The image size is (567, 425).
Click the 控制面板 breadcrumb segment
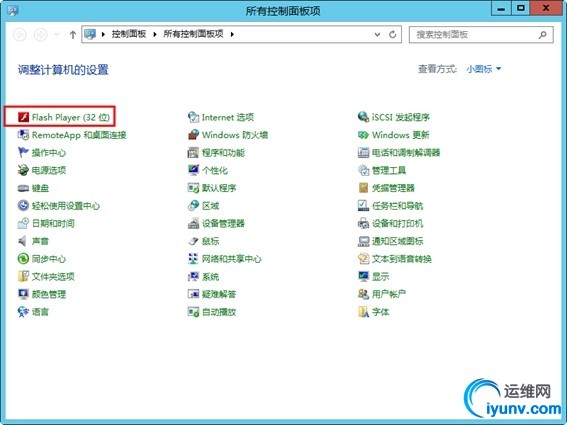pyautogui.click(x=129, y=34)
